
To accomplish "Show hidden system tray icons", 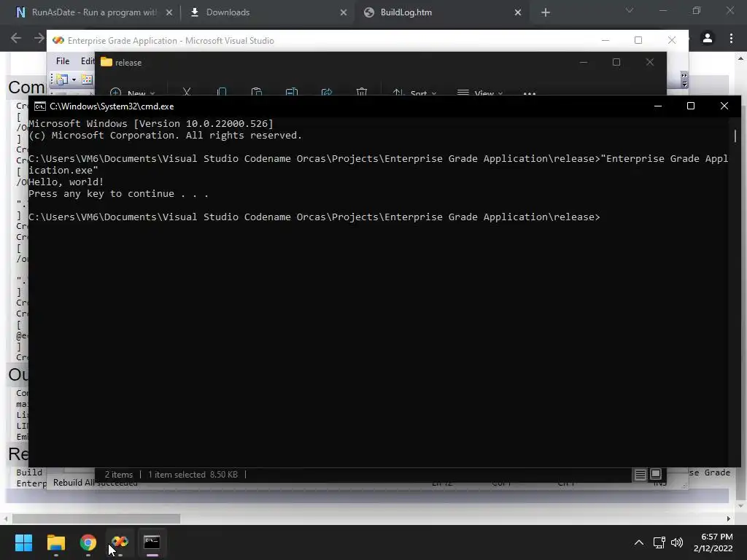I will click(639, 542).
